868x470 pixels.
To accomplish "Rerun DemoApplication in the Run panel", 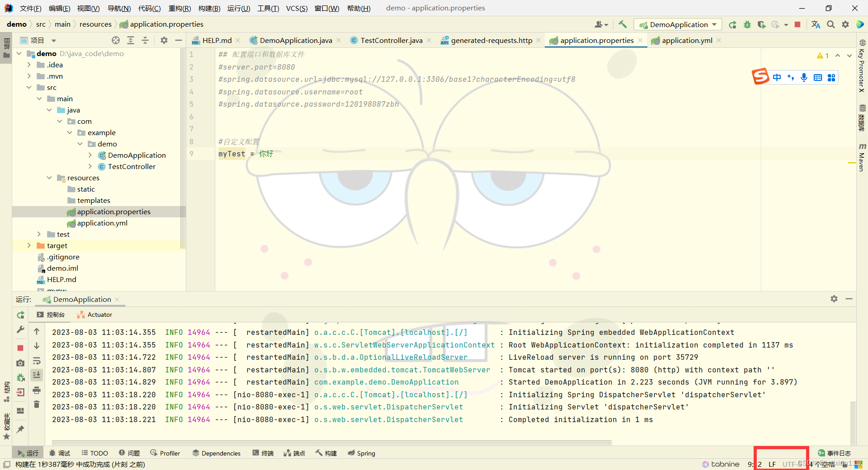I will (x=20, y=315).
